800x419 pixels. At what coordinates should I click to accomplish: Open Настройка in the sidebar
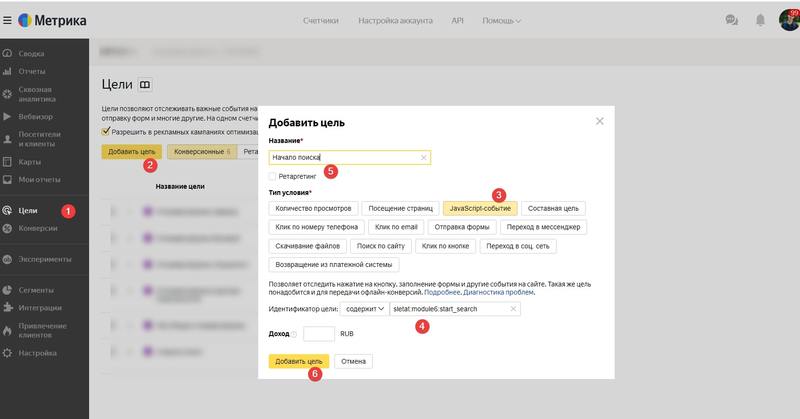tap(37, 353)
